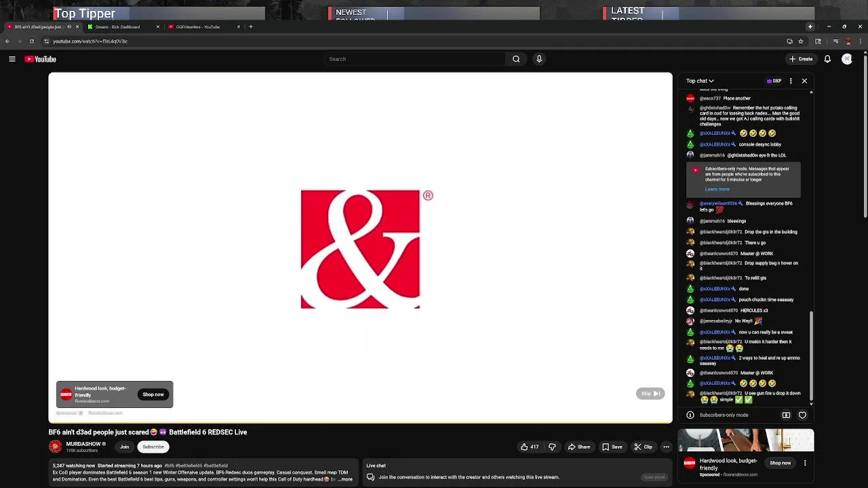The image size is (868, 488).
Task: Click @esco737 chat message 'Place another'
Action: pyautogui.click(x=737, y=98)
